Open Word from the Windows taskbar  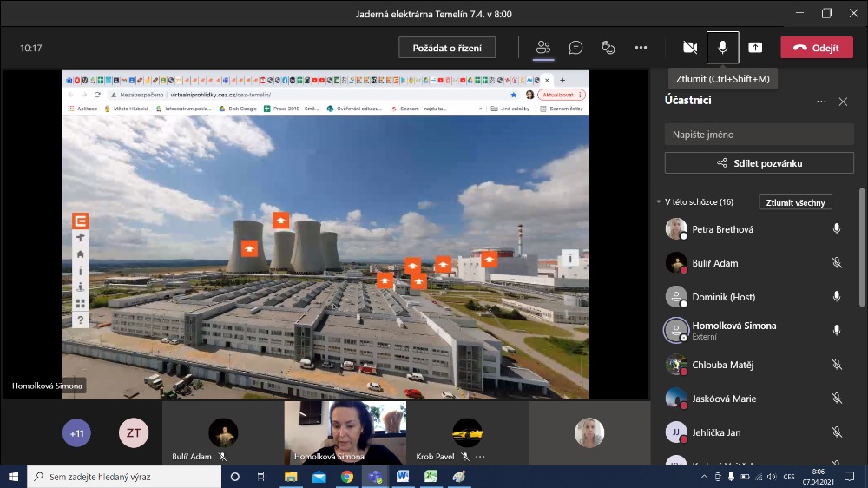pyautogui.click(x=403, y=477)
